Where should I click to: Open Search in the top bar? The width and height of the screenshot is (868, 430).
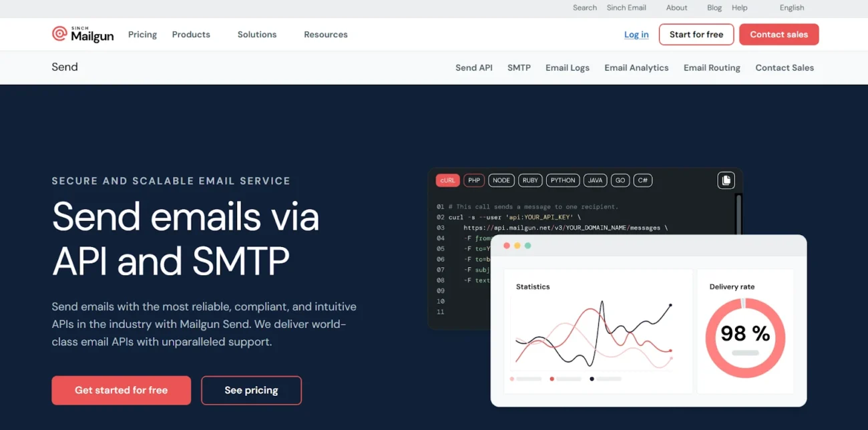585,8
